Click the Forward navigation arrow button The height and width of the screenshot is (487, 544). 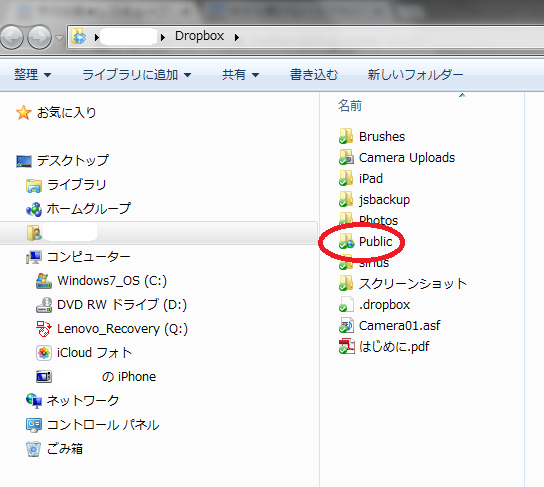click(39, 37)
